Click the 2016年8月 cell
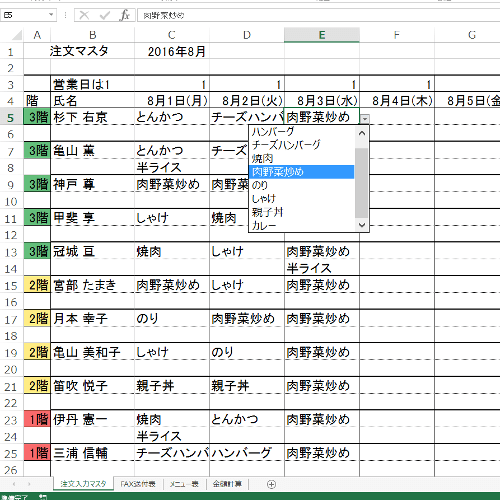This screenshot has height=500, width=500. pos(172,51)
